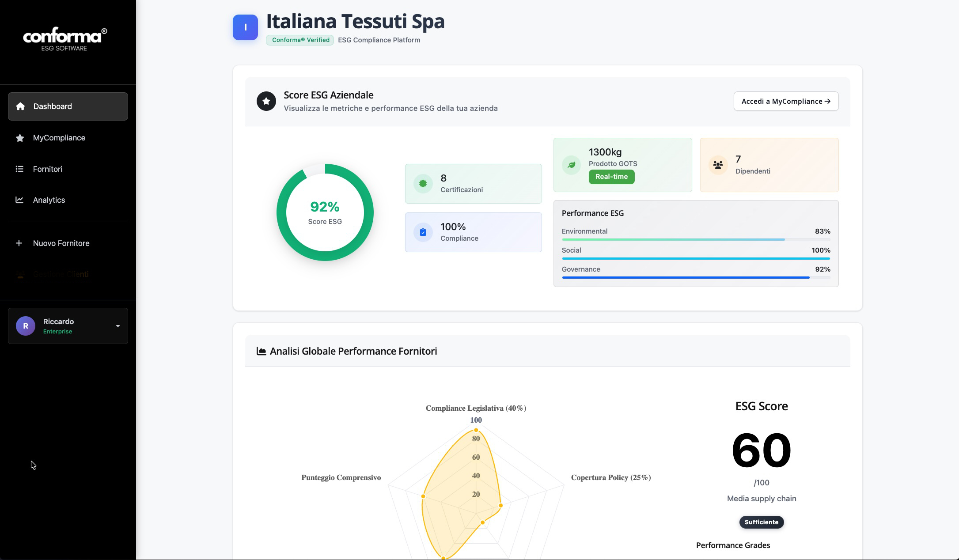Click the faded Gestione Clienti sidebar item
The width and height of the screenshot is (959, 560).
(x=68, y=274)
